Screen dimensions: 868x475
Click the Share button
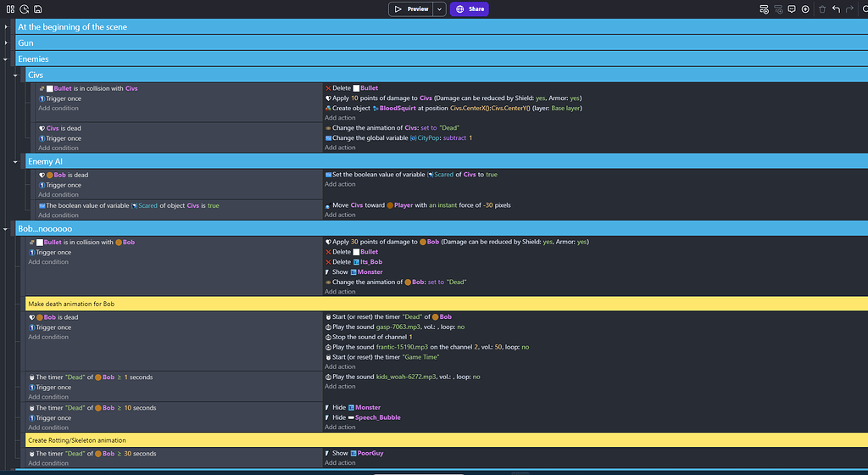coord(470,8)
